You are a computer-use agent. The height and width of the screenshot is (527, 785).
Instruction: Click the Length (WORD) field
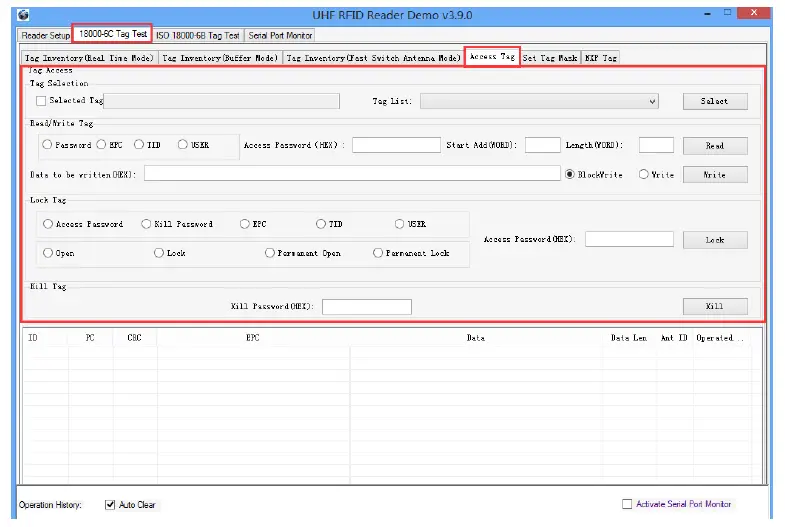(656, 145)
